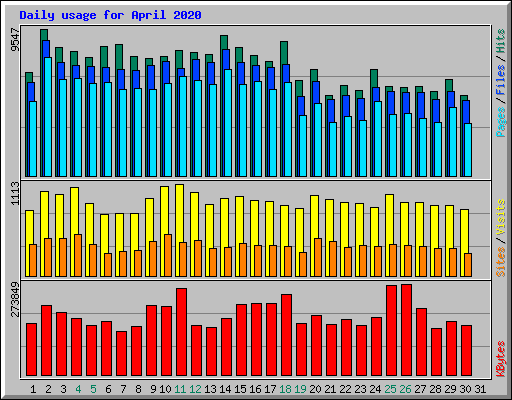Viewport: 512px width, 400px height.
Task: Click green weekend day 26 label
Action: [x=405, y=389]
